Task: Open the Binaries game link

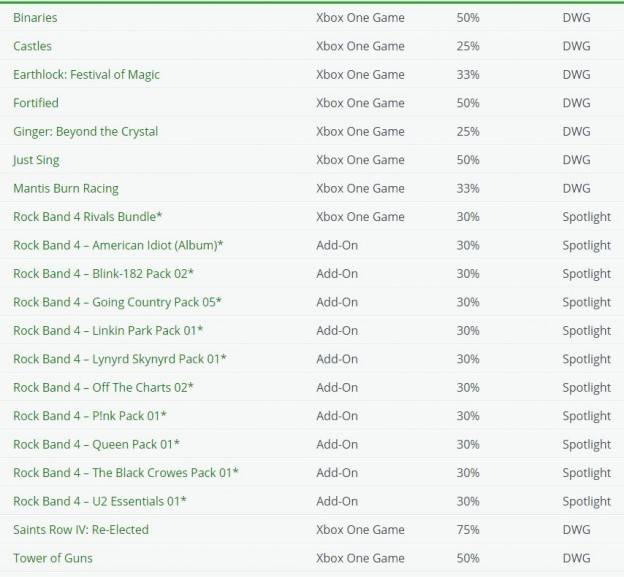Action: click(x=35, y=18)
